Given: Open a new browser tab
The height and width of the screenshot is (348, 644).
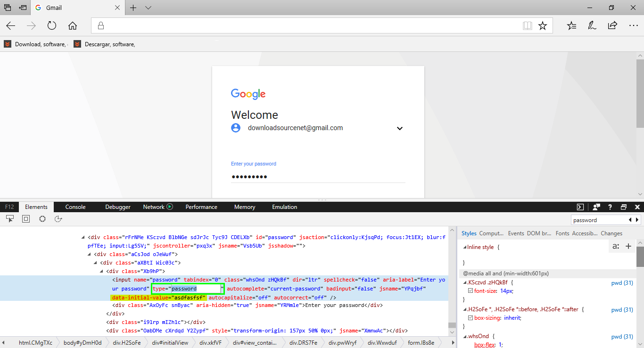Looking at the screenshot, I should pos(133,8).
